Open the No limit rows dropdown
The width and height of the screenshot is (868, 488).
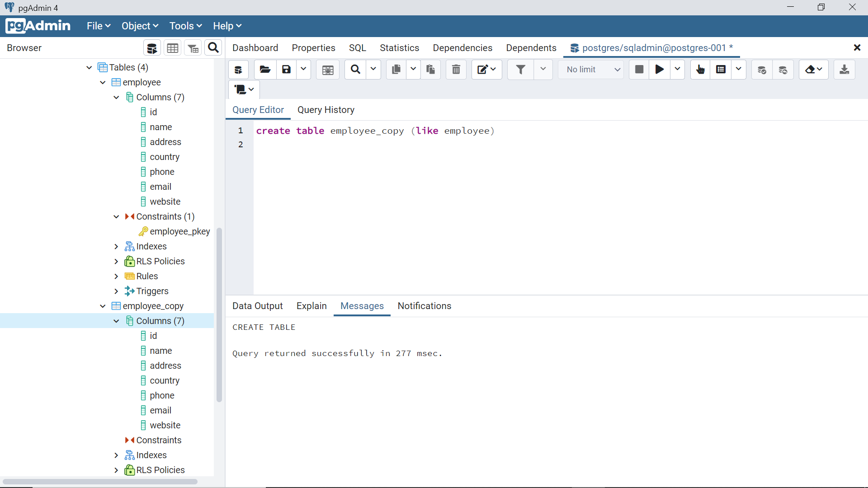point(591,70)
